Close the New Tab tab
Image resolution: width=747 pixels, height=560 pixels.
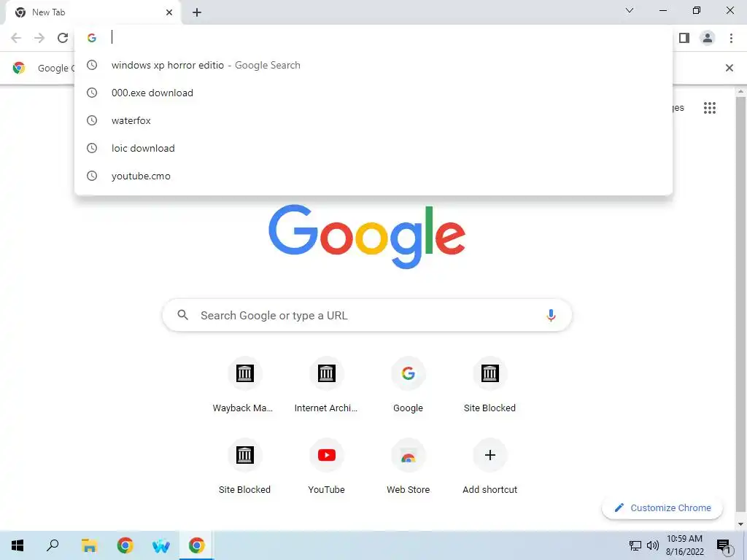coord(169,12)
